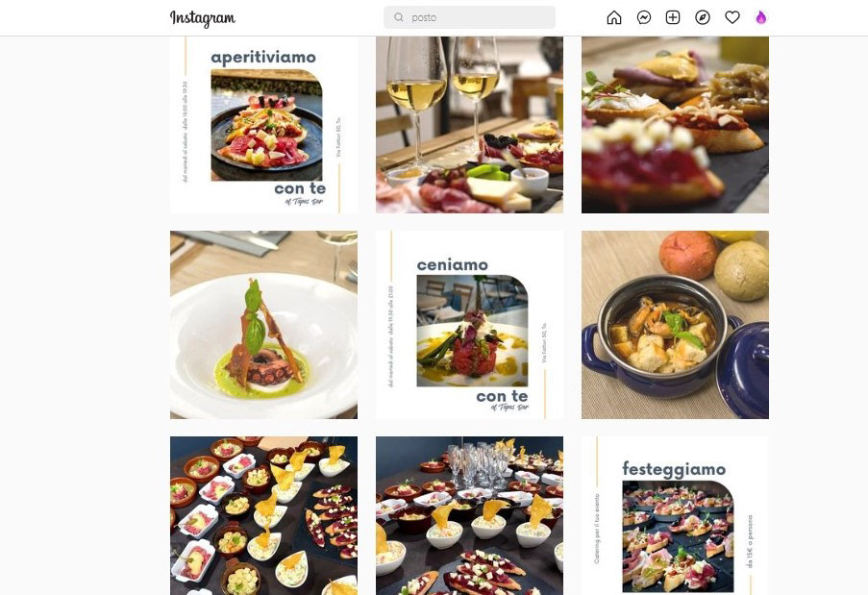The width and height of the screenshot is (868, 595).
Task: Open activity notifications heart icon
Action: coord(732,17)
